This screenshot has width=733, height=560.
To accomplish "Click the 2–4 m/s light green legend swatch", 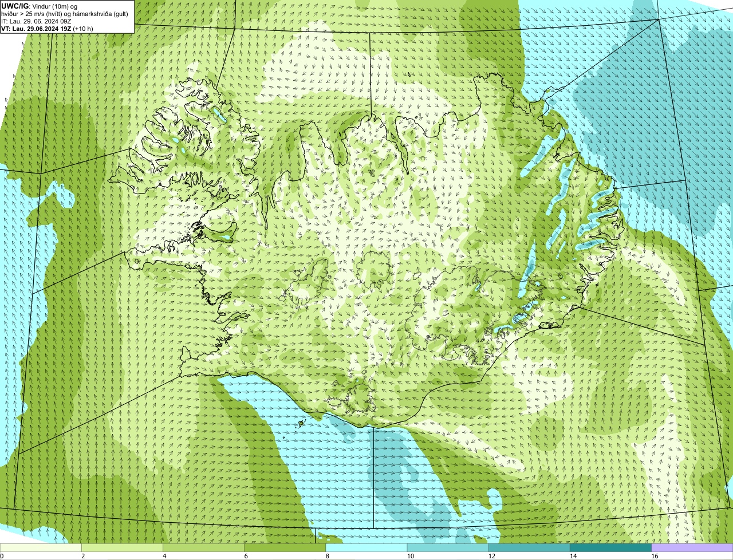I will coord(122,547).
